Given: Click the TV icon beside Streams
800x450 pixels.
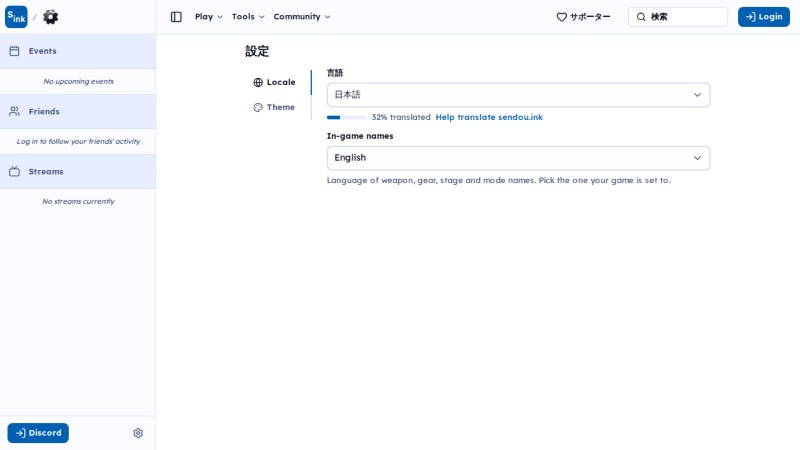Looking at the screenshot, I should (14, 171).
